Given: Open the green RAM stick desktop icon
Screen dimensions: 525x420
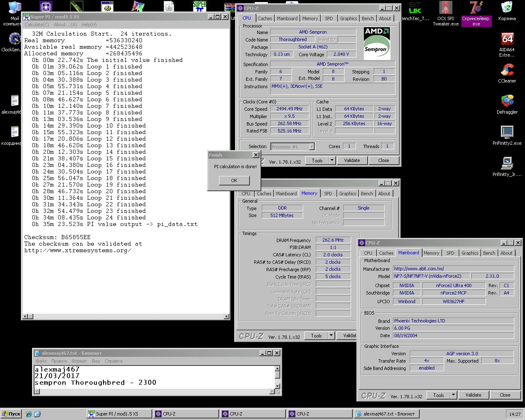Looking at the screenshot, I should pyautogui.click(x=77, y=6).
